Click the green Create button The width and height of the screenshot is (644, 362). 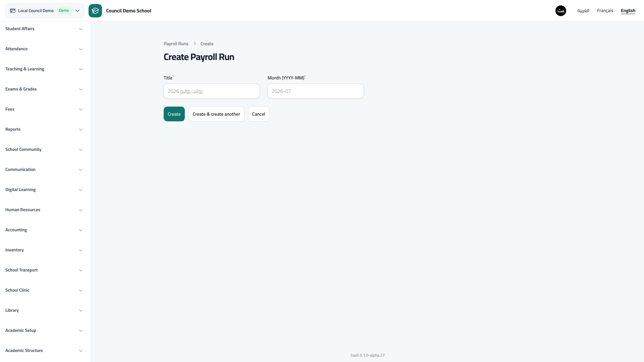tap(174, 114)
